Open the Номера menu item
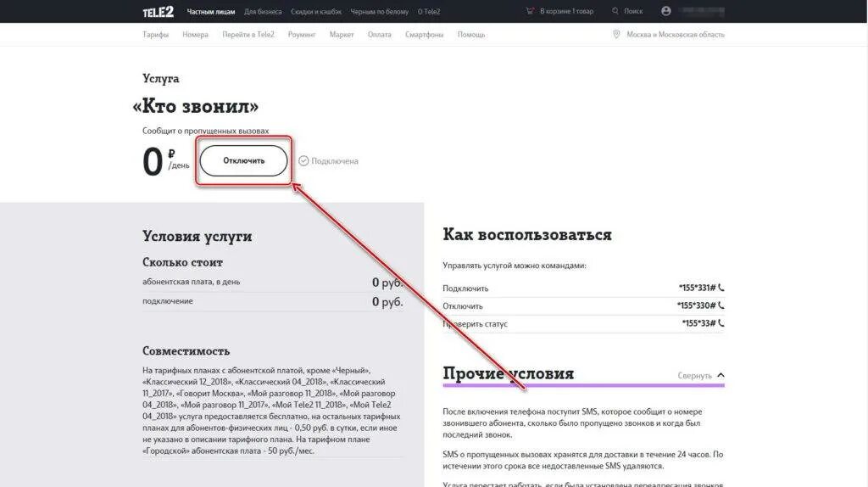The width and height of the screenshot is (868, 487). pyautogui.click(x=196, y=34)
